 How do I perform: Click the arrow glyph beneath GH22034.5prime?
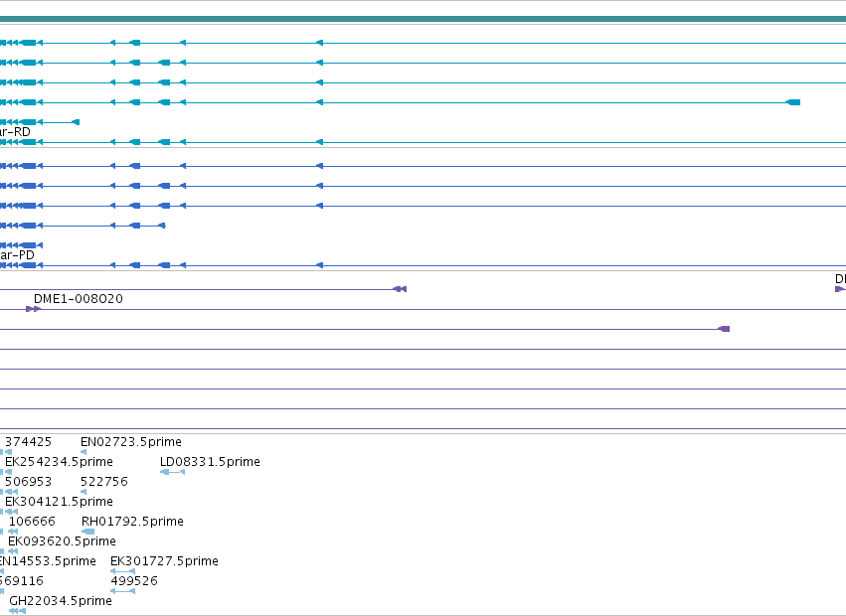[17, 611]
